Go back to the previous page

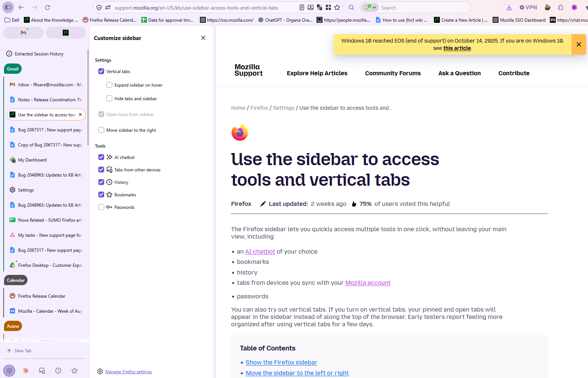pos(21,7)
